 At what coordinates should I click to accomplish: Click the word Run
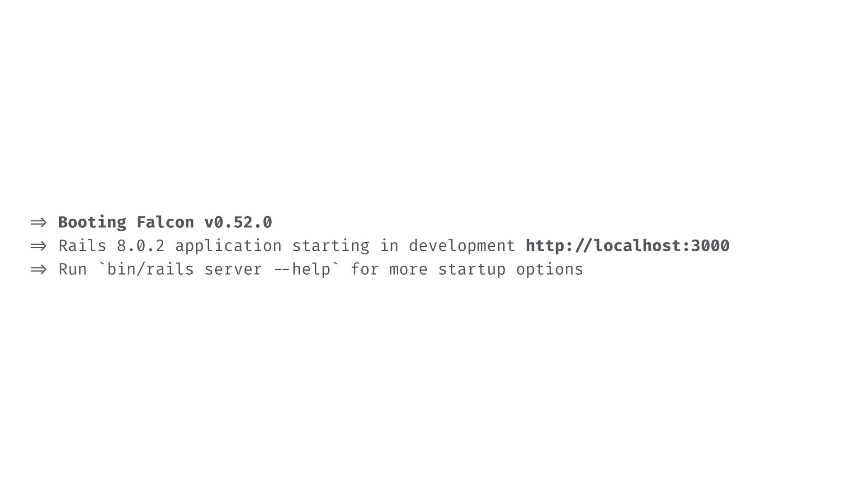tap(73, 269)
